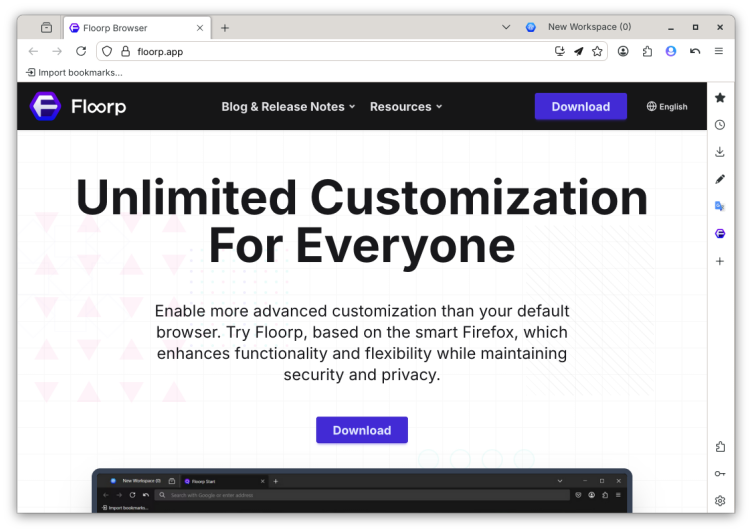Screen dimensions: 752x532
Task: Expand Blog & Release Notes menu
Action: click(288, 106)
